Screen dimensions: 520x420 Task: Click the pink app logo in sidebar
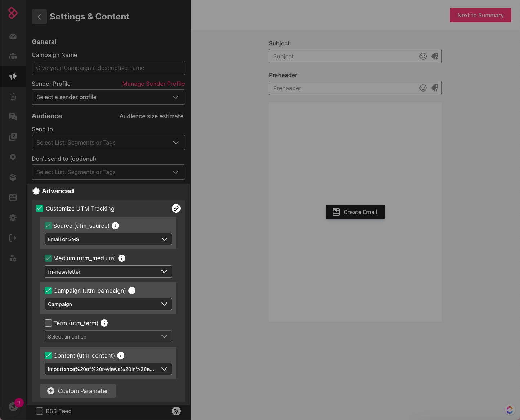click(x=13, y=13)
